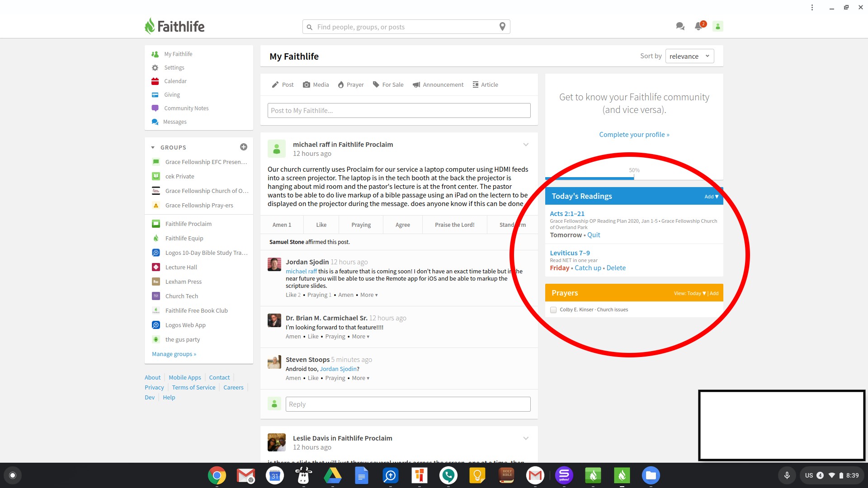Open Google Keep from the shelf
Screen dimensions: 868x488
tap(477, 475)
